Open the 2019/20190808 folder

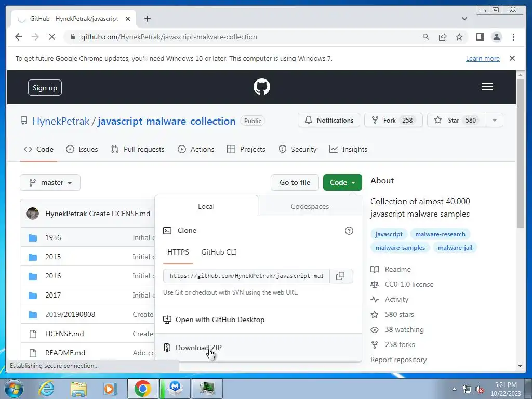[70, 314]
